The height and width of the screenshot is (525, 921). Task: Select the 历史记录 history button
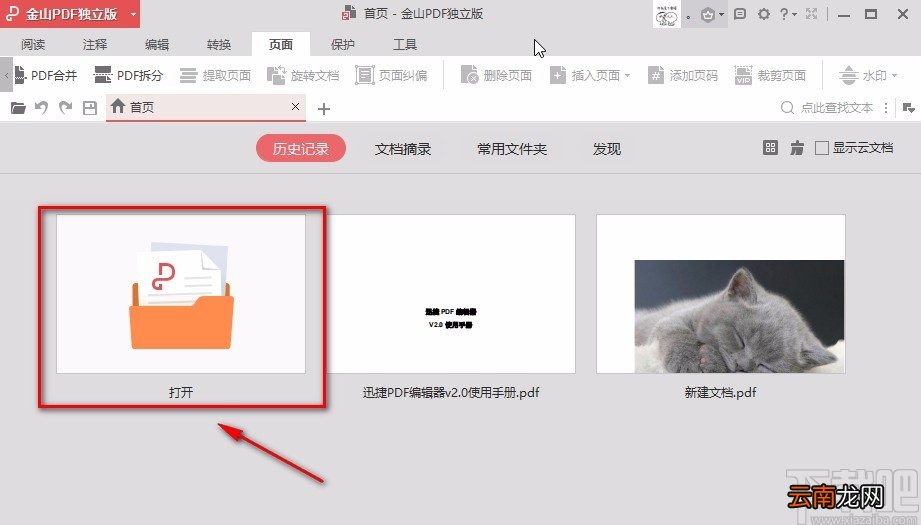[x=301, y=149]
